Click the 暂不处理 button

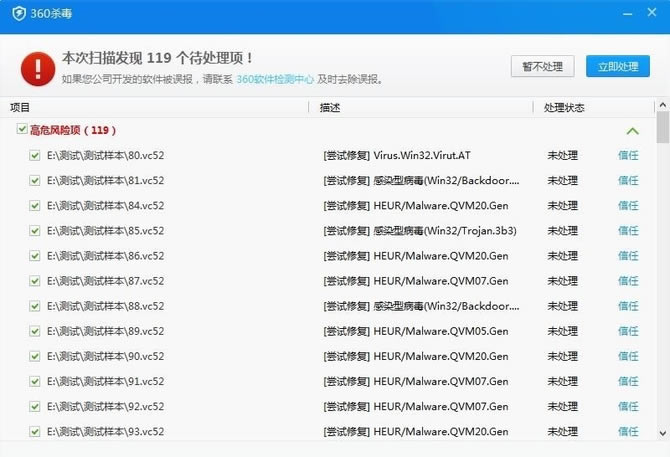point(543,66)
